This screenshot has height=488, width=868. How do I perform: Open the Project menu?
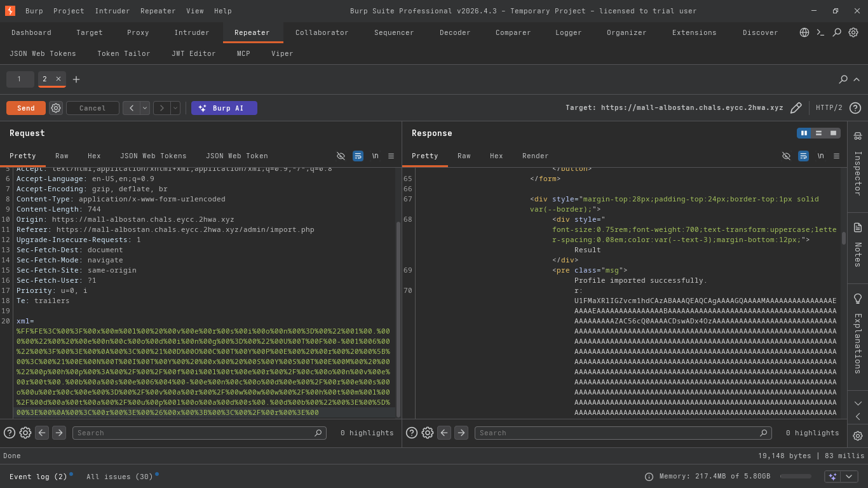[69, 11]
